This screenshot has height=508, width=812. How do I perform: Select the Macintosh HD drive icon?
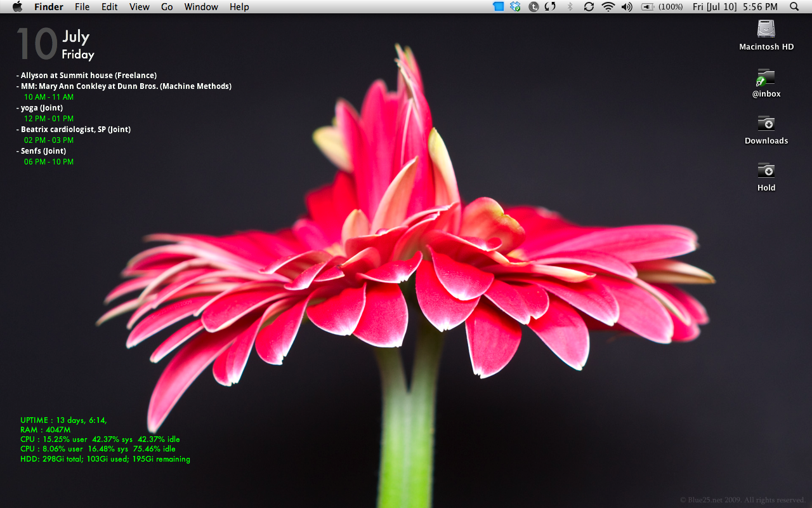(766, 29)
